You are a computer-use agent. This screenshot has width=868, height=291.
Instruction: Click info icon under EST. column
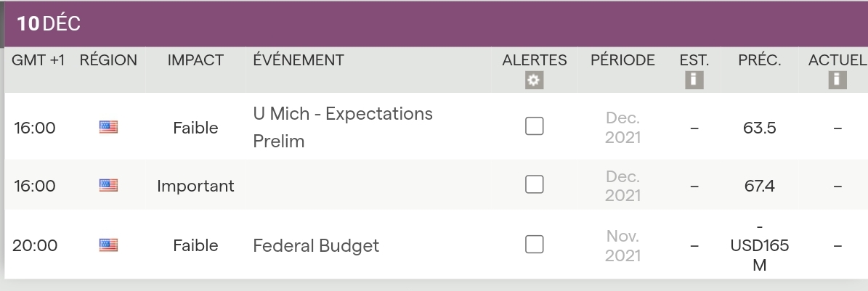(x=694, y=80)
